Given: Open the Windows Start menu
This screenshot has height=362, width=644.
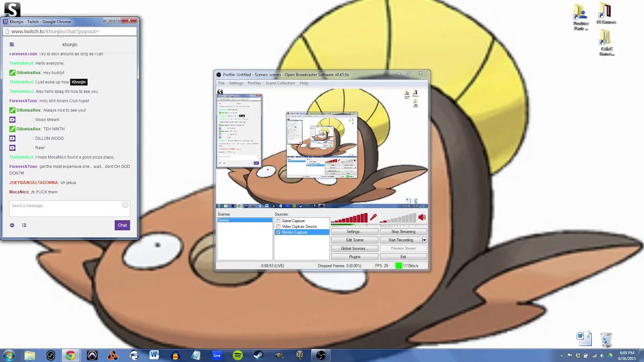Looking at the screenshot, I should coord(9,355).
